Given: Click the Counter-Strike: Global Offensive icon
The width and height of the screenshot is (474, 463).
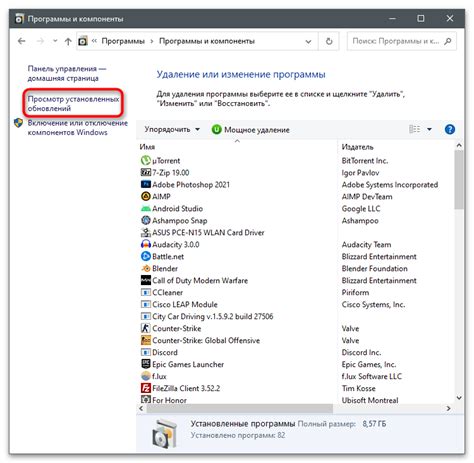Looking at the screenshot, I should (146, 341).
